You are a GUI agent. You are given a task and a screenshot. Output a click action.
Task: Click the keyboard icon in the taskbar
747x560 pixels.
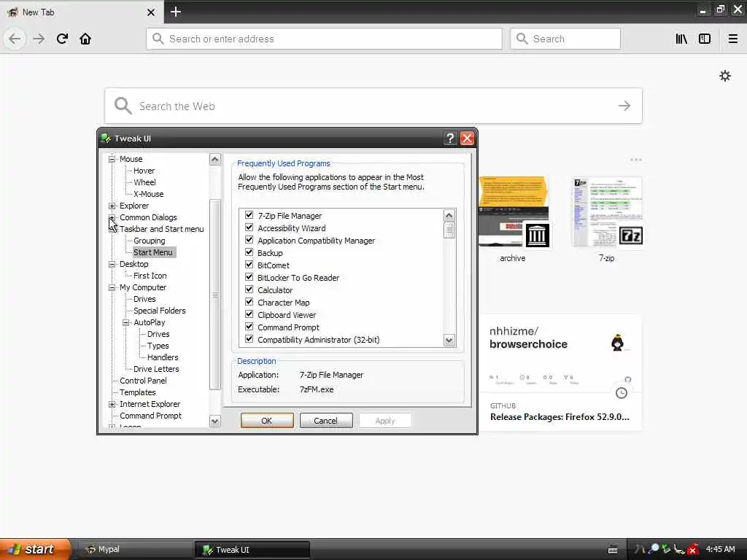point(613,550)
